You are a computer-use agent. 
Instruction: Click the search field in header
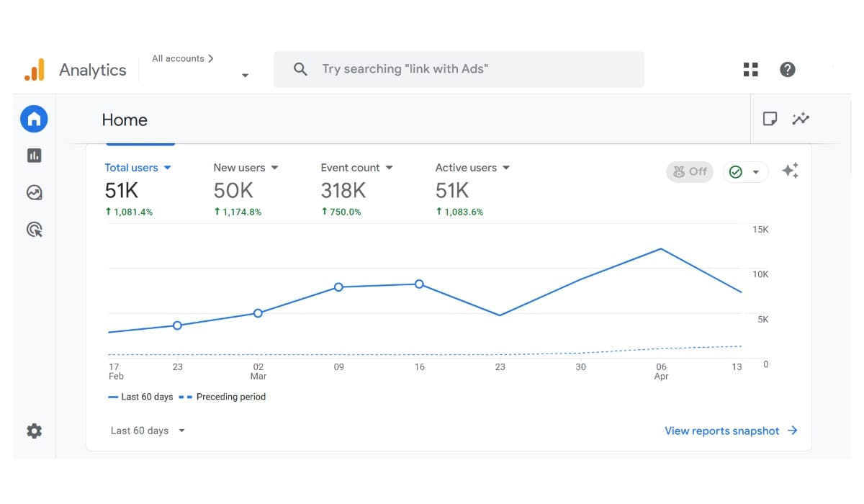tap(459, 69)
